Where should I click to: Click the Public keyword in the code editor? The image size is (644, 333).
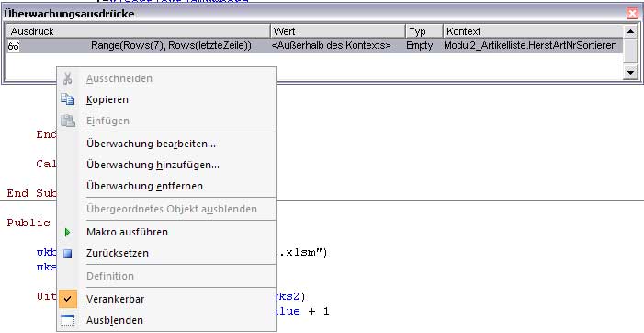click(x=28, y=223)
